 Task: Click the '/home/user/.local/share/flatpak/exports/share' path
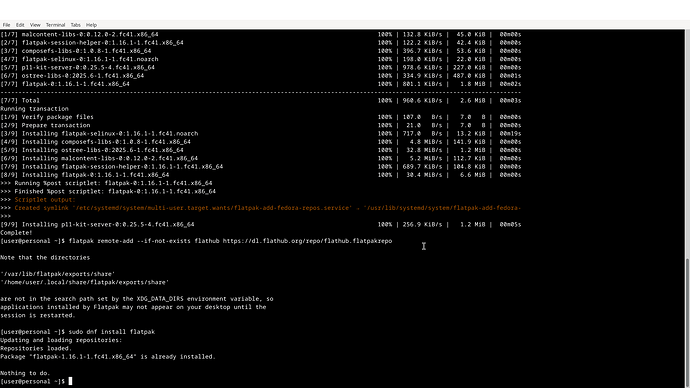click(x=84, y=282)
